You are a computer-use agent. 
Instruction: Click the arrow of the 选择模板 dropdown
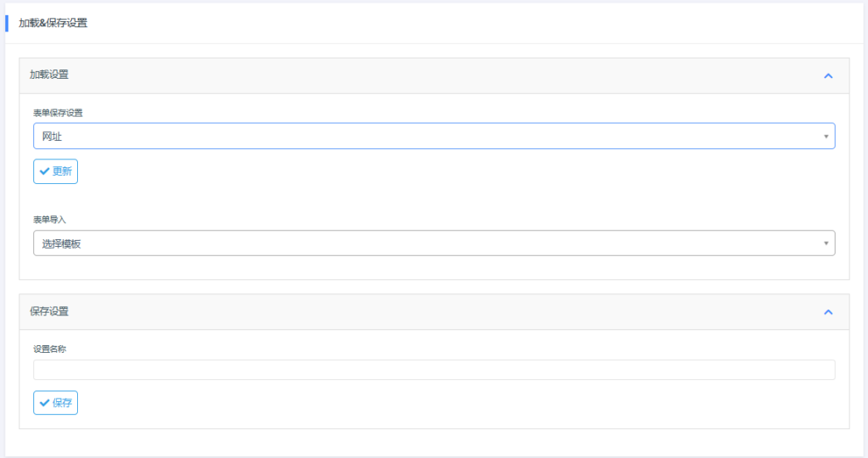tap(826, 244)
